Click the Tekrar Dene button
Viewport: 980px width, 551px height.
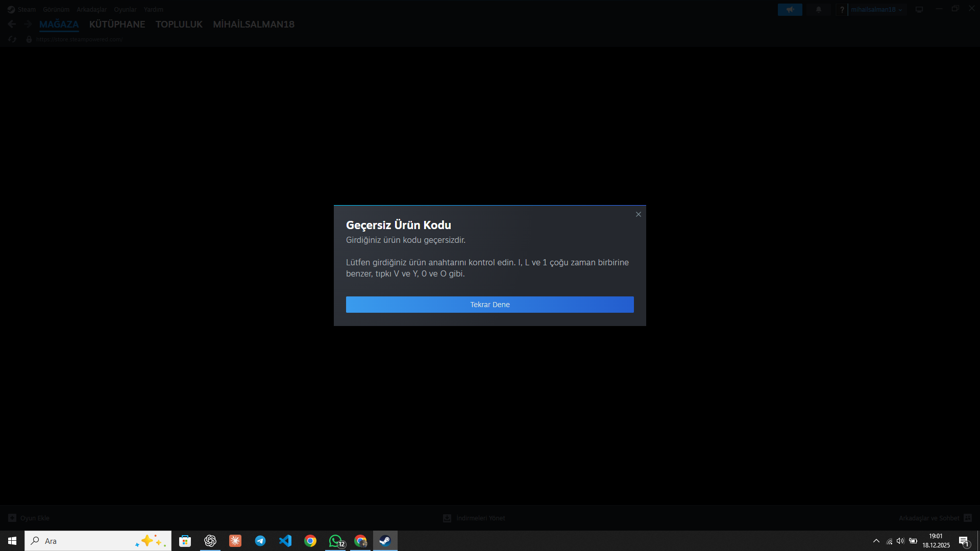pyautogui.click(x=490, y=305)
